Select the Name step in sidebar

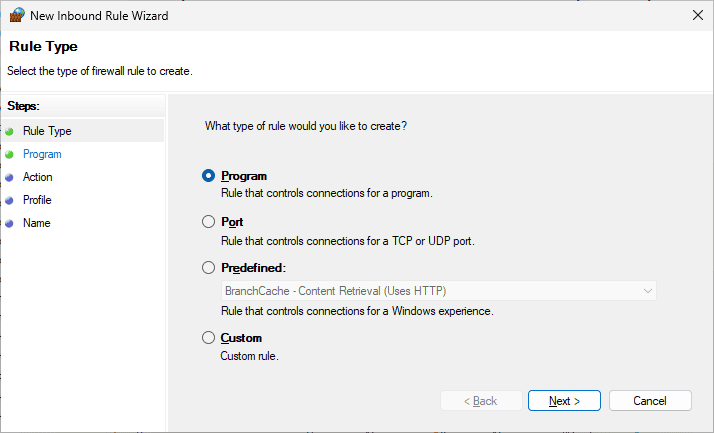pos(36,223)
